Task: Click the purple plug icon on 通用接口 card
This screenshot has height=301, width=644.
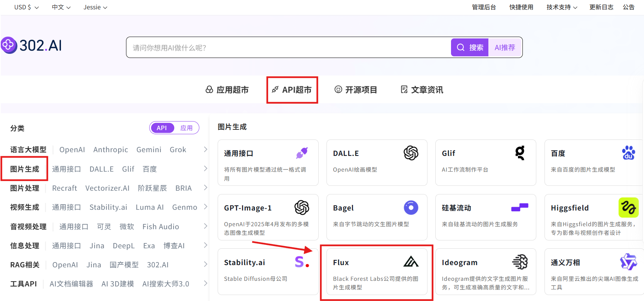Action: point(302,153)
